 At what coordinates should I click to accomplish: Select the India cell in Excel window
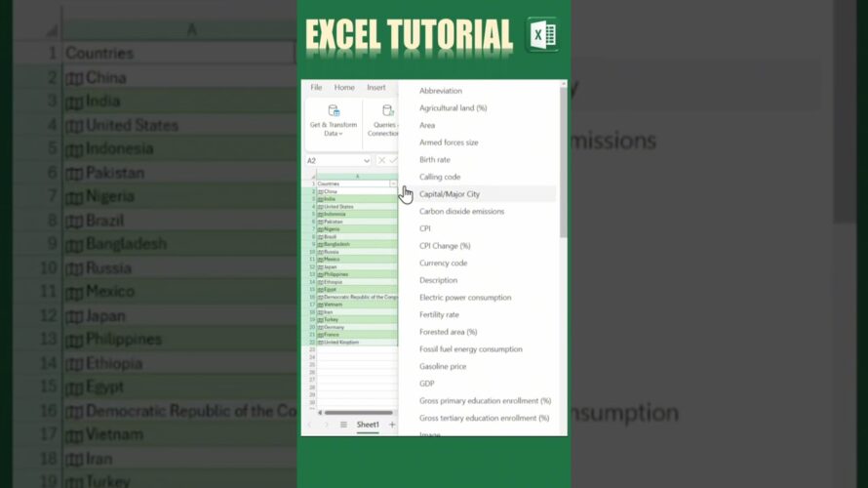357,199
